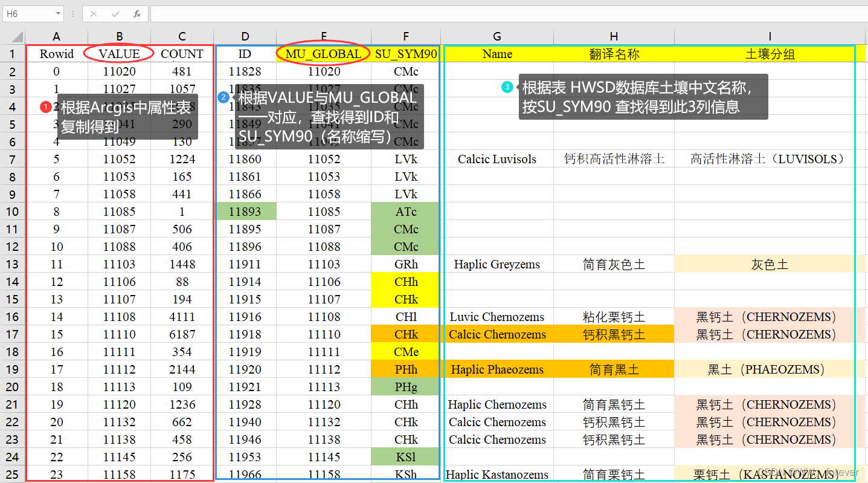The width and height of the screenshot is (868, 483).
Task: Click the COUNT header cell
Action: click(x=182, y=54)
